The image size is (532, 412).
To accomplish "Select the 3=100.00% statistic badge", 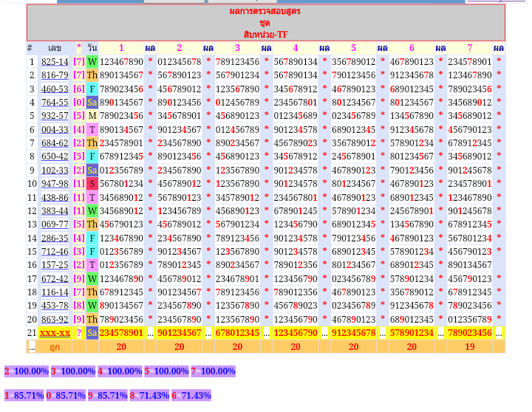I will click(x=73, y=371).
